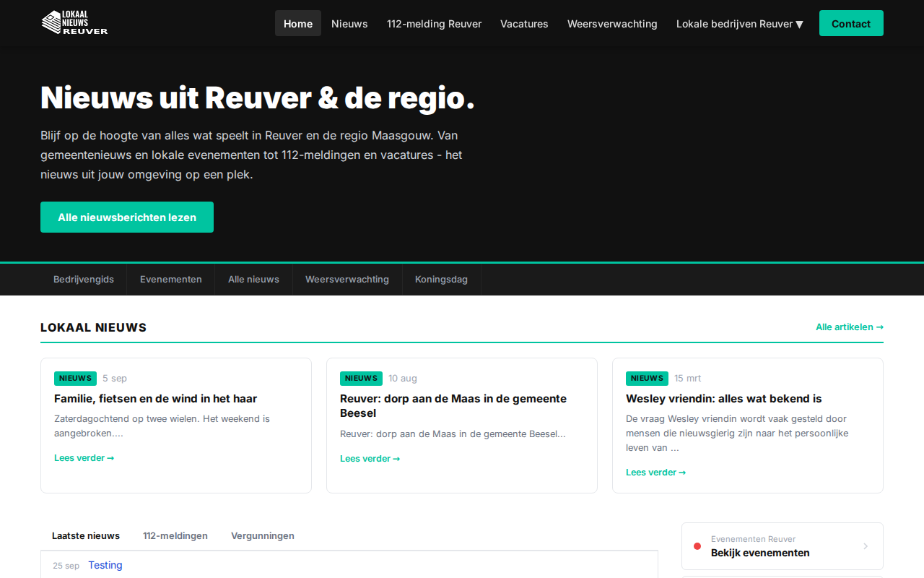This screenshot has height=578, width=924.
Task: Open article Familie, fietsen en de wind
Action: [155, 398]
